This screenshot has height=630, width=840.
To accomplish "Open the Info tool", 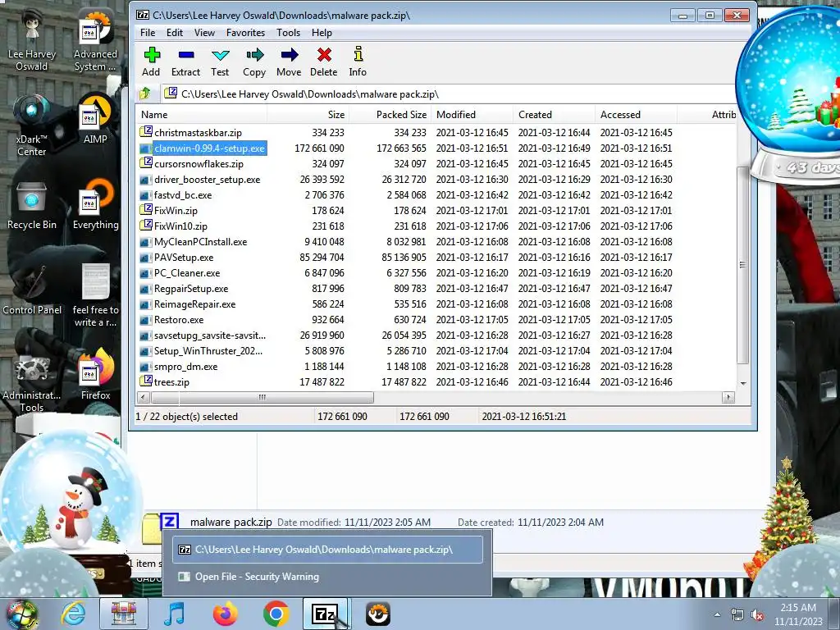I will tap(358, 62).
